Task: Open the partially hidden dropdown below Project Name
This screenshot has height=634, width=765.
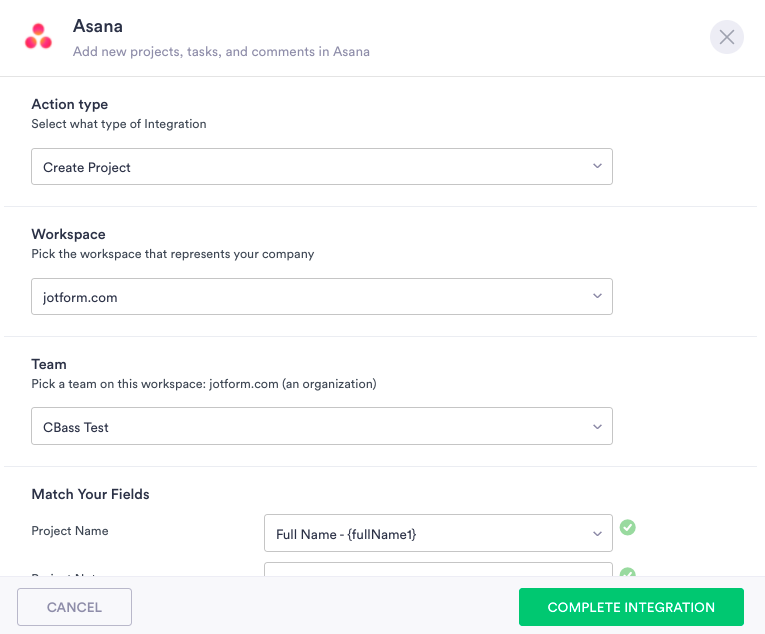Action: [438, 570]
